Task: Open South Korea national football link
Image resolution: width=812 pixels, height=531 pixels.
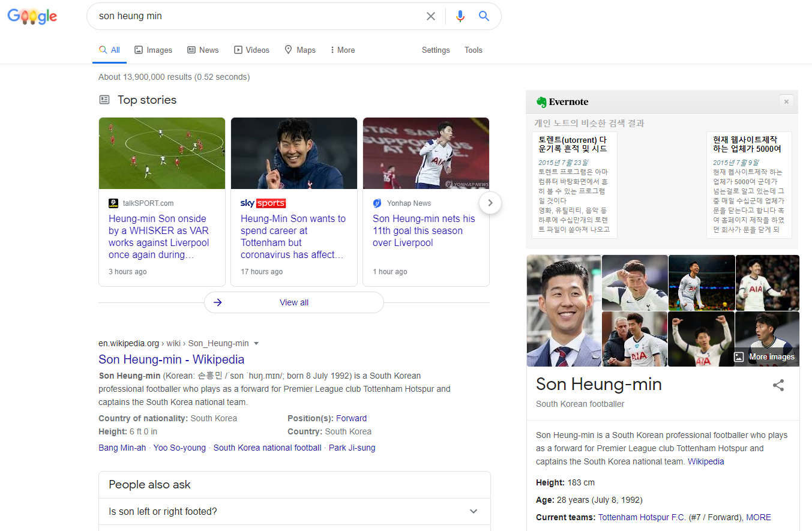Action: pos(268,448)
